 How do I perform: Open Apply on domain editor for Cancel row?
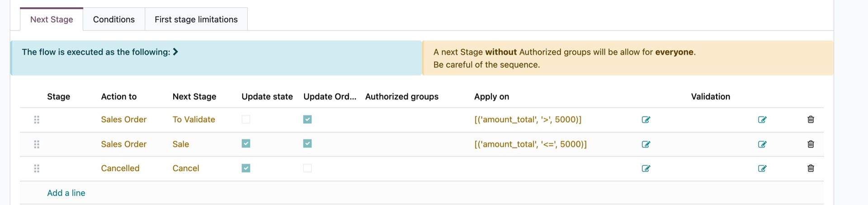[646, 168]
